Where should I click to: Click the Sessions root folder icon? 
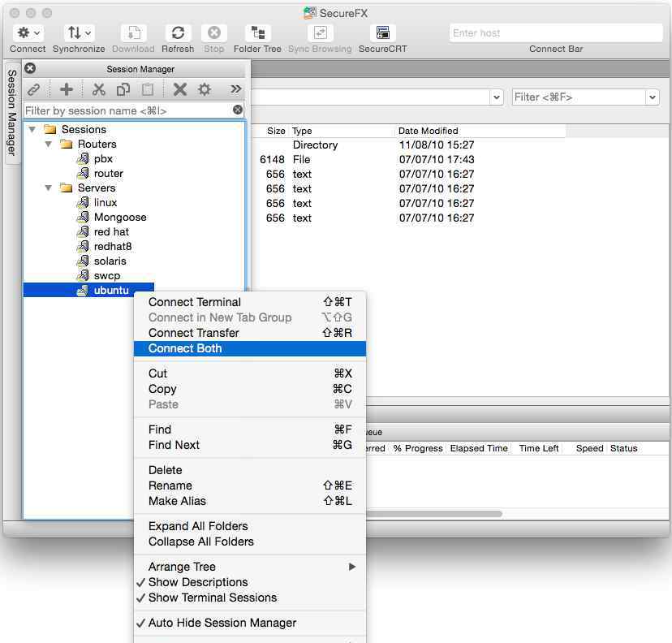[50, 129]
